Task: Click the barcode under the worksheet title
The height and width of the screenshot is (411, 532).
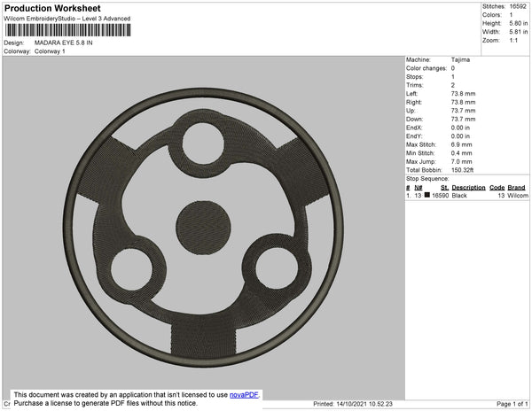Action: pyautogui.click(x=67, y=29)
